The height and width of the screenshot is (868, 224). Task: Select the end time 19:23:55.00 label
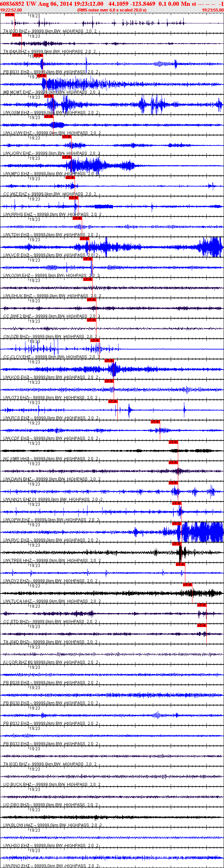213,10
